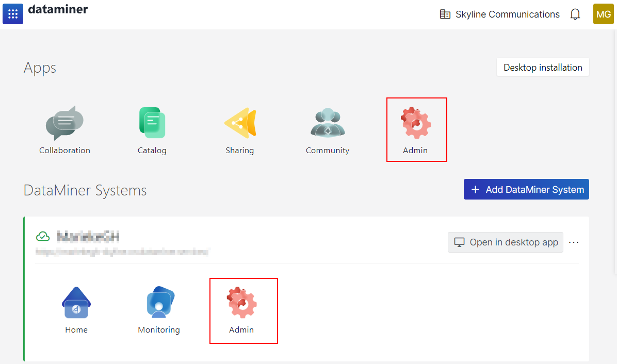Open the MG user avatar menu
This screenshot has width=617, height=364.
pyautogui.click(x=603, y=14)
